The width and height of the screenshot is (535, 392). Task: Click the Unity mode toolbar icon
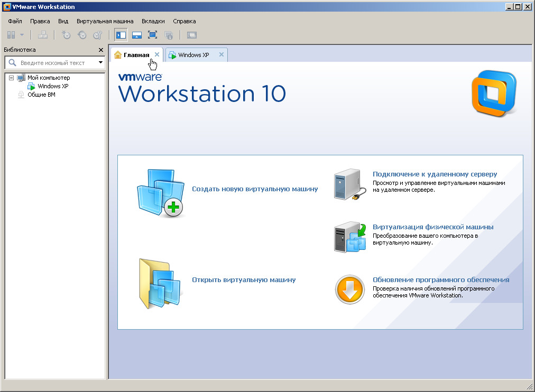click(169, 35)
